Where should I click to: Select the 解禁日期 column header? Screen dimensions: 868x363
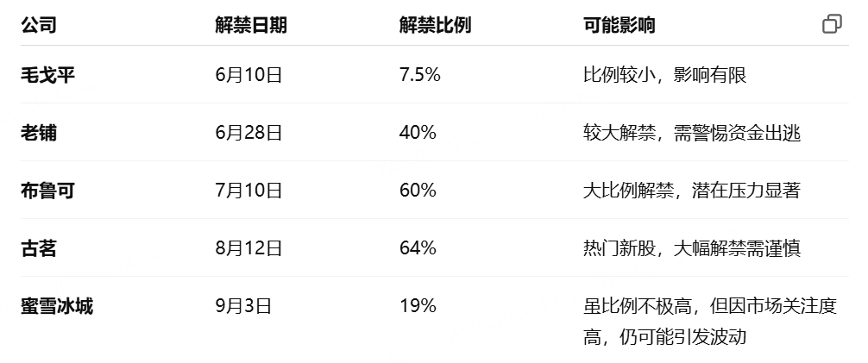(x=251, y=25)
